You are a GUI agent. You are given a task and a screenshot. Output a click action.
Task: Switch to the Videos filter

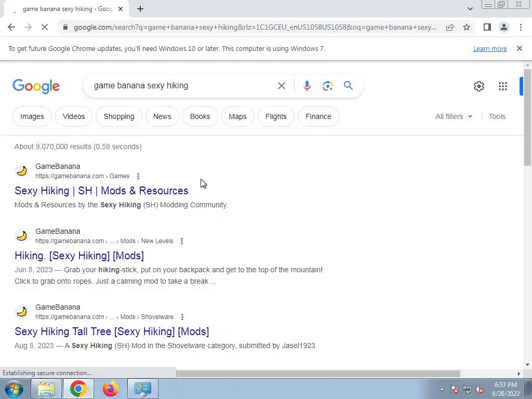click(74, 116)
